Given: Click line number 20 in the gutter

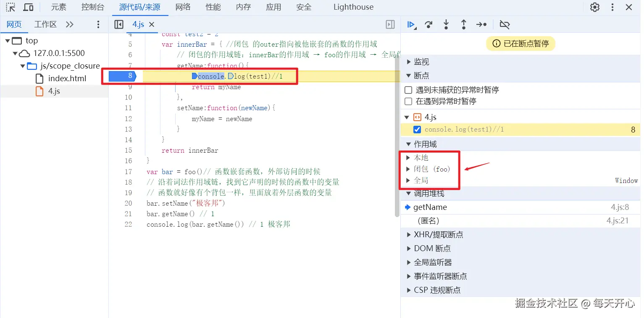Looking at the screenshot, I should (x=128, y=203).
